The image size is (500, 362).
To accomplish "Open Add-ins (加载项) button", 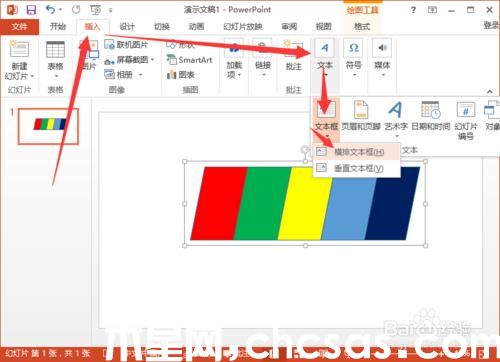I will tap(234, 59).
